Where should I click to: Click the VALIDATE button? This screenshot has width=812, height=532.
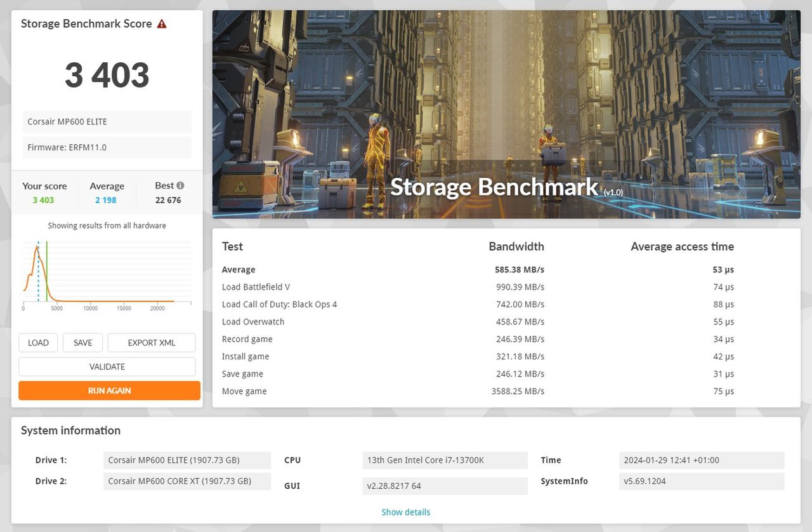click(107, 367)
